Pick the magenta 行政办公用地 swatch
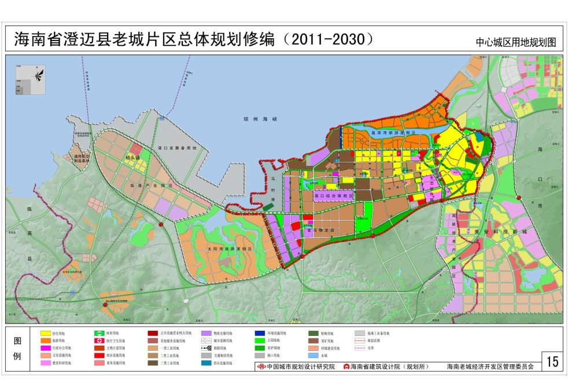Screen dimensions: 568x392 point(46,349)
